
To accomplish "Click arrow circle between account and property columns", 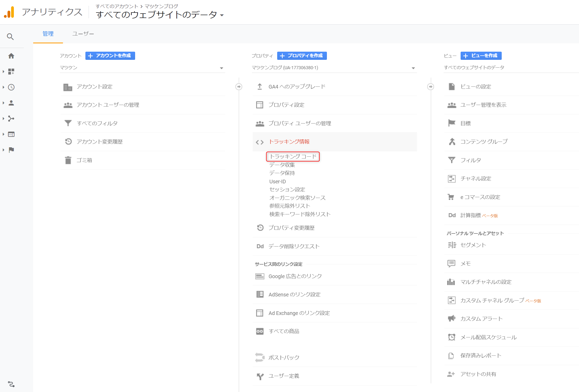I will click(x=239, y=87).
